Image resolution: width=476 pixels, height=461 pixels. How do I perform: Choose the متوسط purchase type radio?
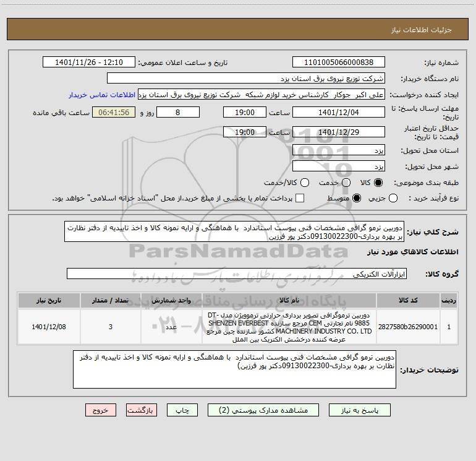357,198
